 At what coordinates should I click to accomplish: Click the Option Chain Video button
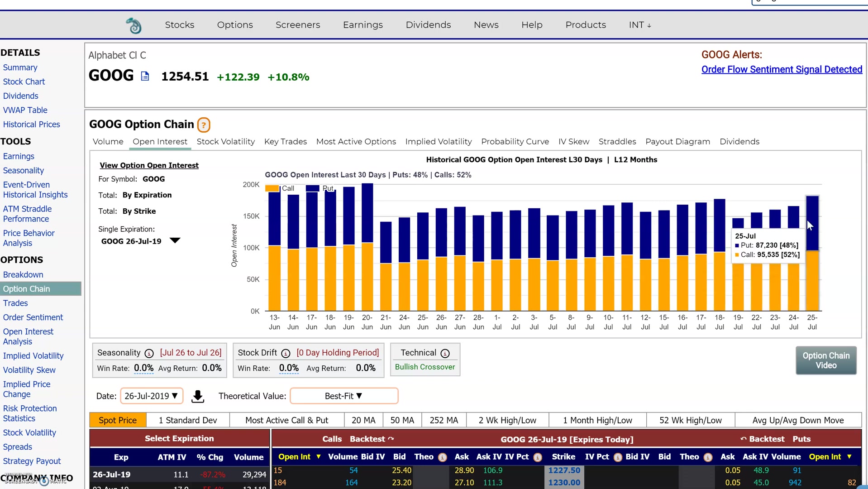click(825, 360)
